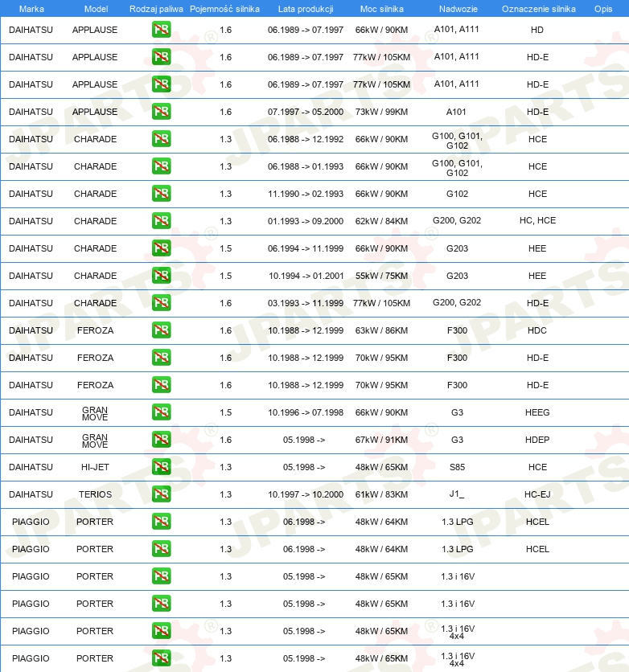Click the HI-JET model cell
629x672 pixels.
tap(95, 467)
